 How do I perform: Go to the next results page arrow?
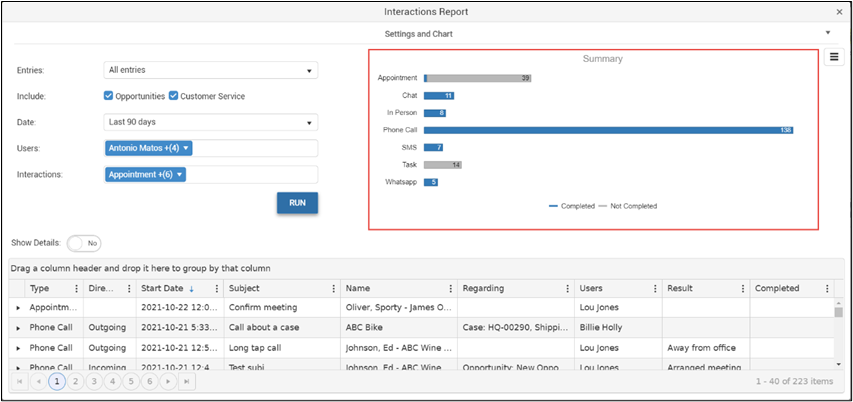(168, 382)
